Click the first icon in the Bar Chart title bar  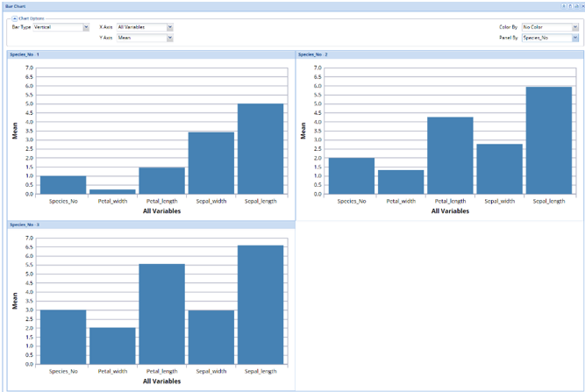point(564,5)
